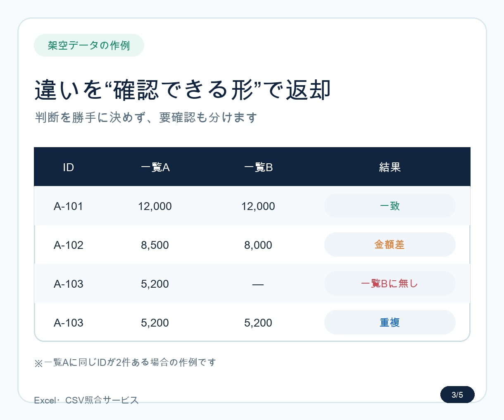This screenshot has height=420, width=504.
Task: Click the 金額差 result pill
Action: [390, 245]
